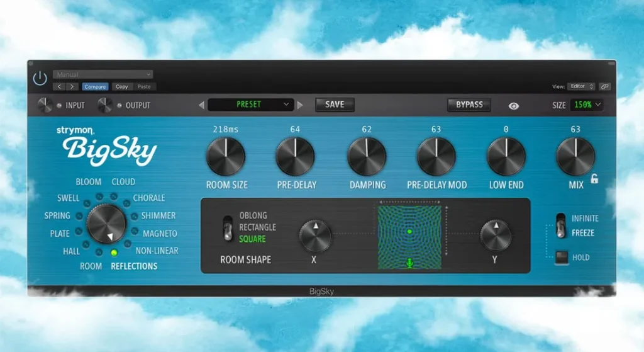
Task: Toggle the MIX lock icon
Action: tap(594, 178)
